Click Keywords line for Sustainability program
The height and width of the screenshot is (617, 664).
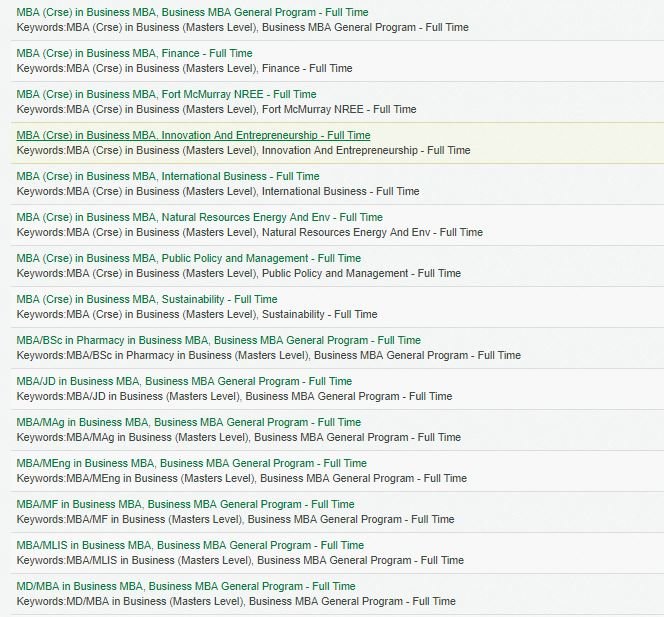(197, 314)
